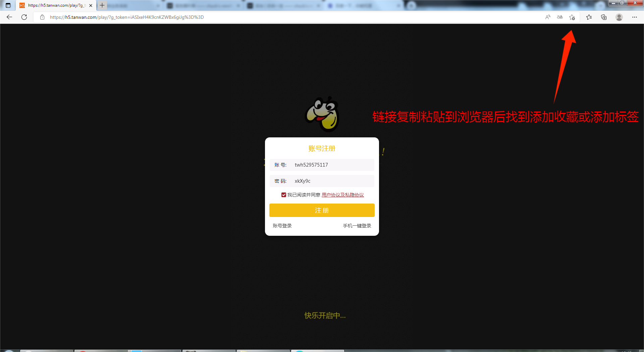Image resolution: width=644 pixels, height=352 pixels.
Task: Click the user profile avatar icon
Action: 619,17
